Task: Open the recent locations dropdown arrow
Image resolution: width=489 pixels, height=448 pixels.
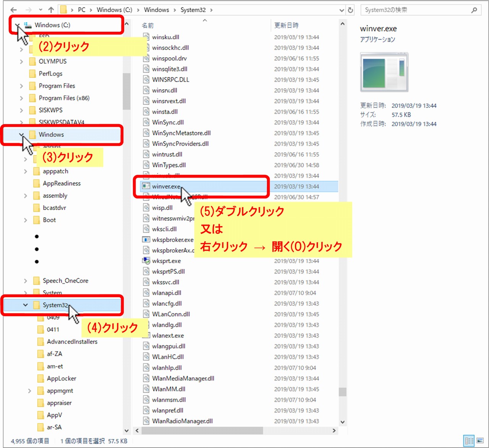Action: pyautogui.click(x=40, y=10)
